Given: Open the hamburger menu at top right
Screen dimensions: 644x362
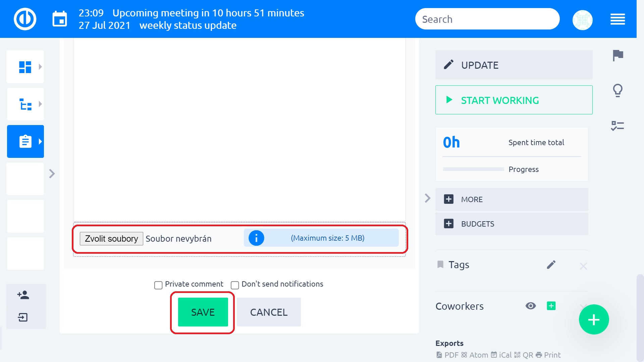Looking at the screenshot, I should (618, 20).
